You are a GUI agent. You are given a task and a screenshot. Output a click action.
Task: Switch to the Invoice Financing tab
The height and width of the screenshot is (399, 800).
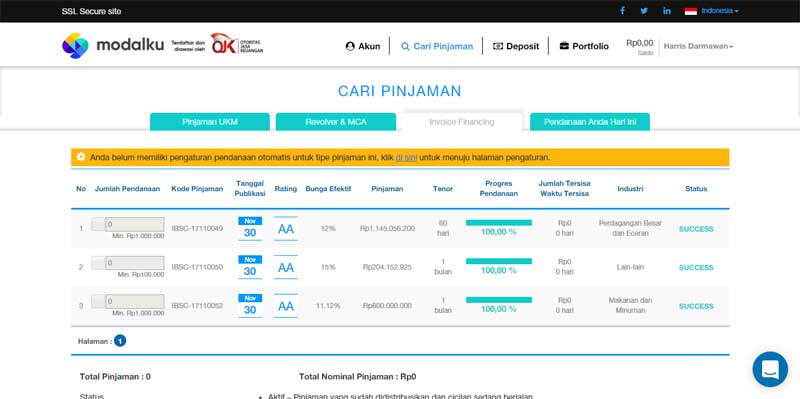point(462,122)
